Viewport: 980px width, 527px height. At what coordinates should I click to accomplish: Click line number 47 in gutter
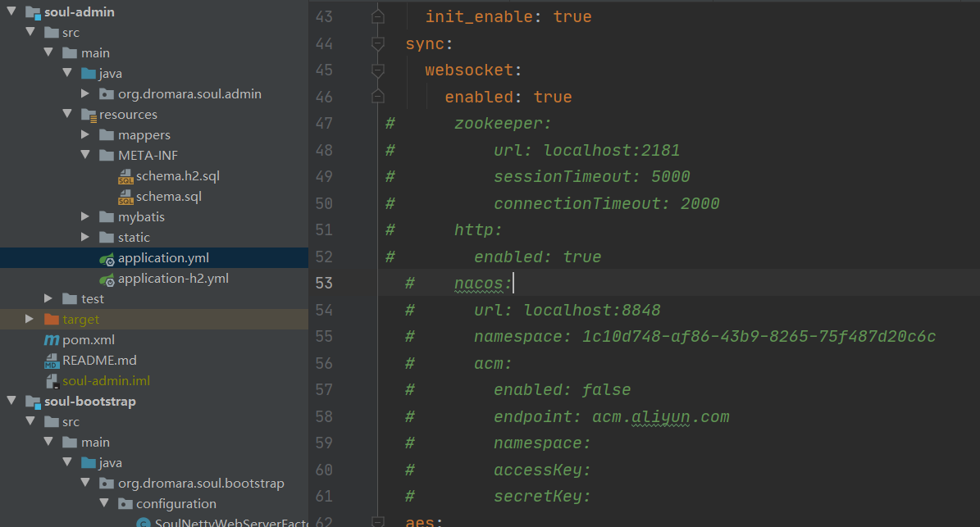click(324, 124)
